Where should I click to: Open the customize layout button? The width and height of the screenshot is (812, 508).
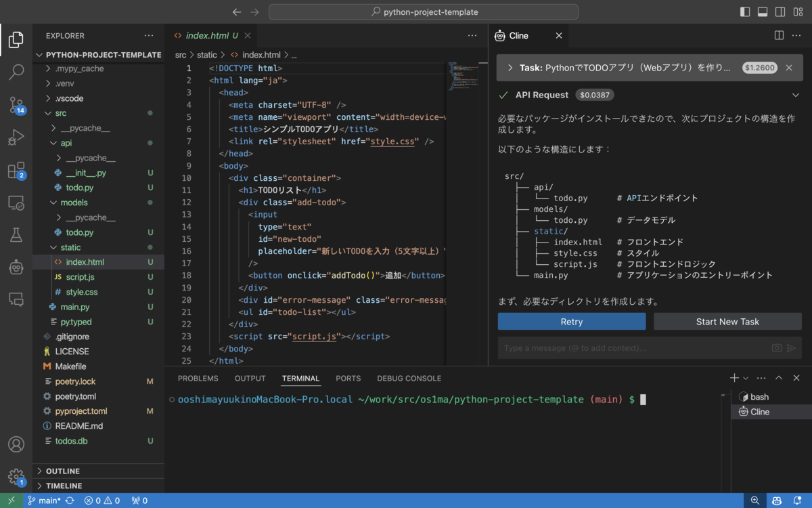click(x=798, y=12)
